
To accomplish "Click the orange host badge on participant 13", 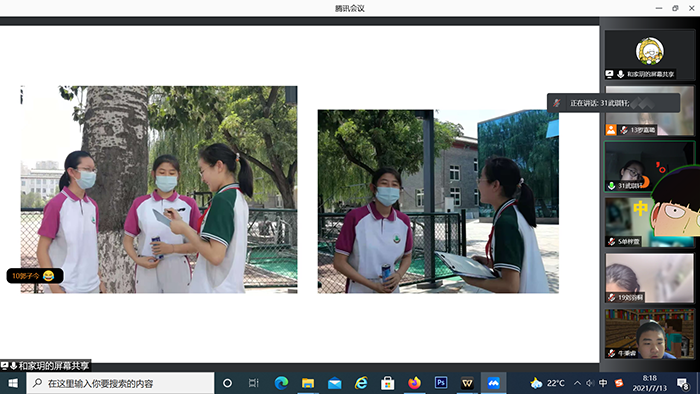I will pos(611,130).
